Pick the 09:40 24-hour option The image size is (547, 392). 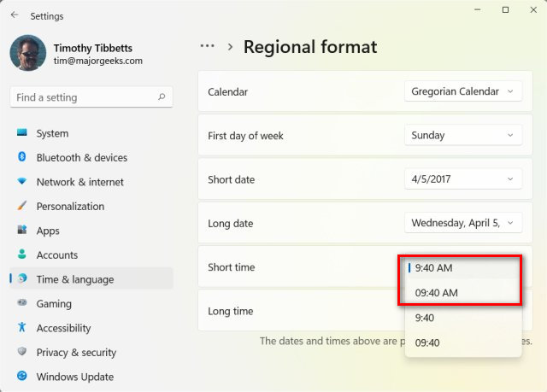coord(427,343)
